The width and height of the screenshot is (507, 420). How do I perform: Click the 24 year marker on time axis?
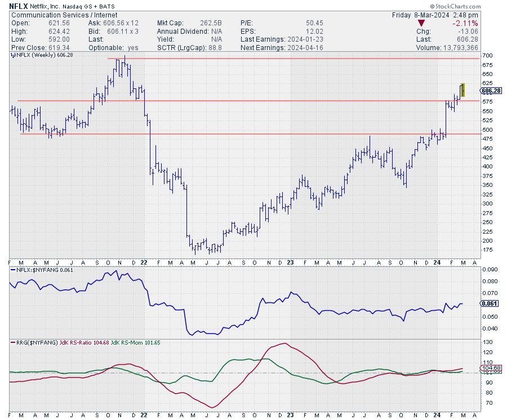(437, 262)
